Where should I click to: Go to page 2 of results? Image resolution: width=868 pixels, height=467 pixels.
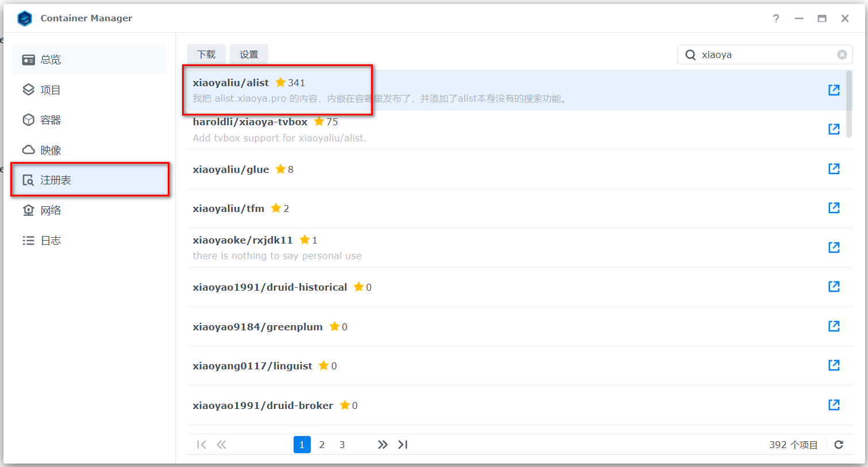[x=322, y=445]
